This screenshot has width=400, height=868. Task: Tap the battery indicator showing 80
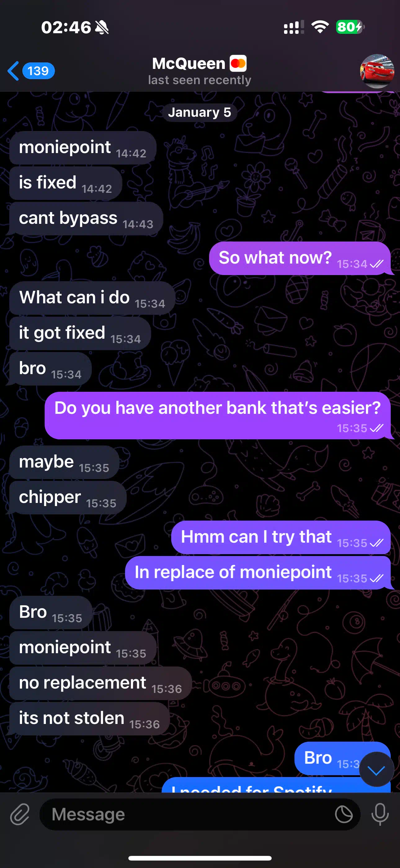coord(350,27)
